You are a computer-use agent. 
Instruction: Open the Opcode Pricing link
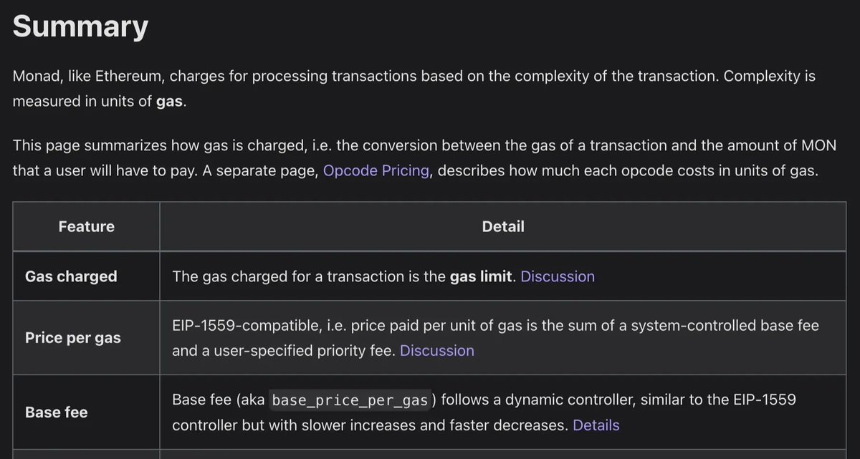pyautogui.click(x=376, y=171)
